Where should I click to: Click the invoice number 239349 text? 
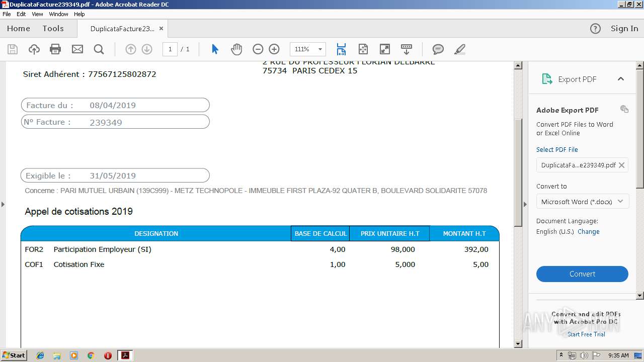click(106, 122)
